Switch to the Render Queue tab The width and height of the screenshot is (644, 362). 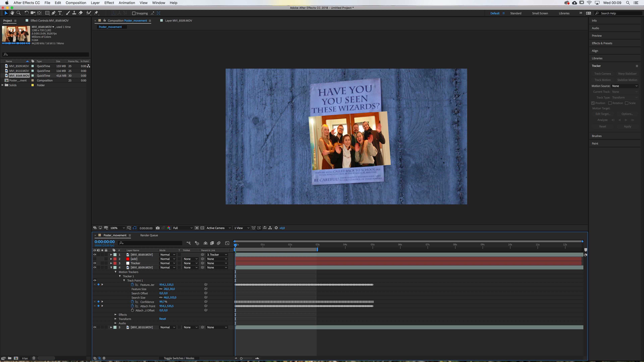(x=149, y=235)
